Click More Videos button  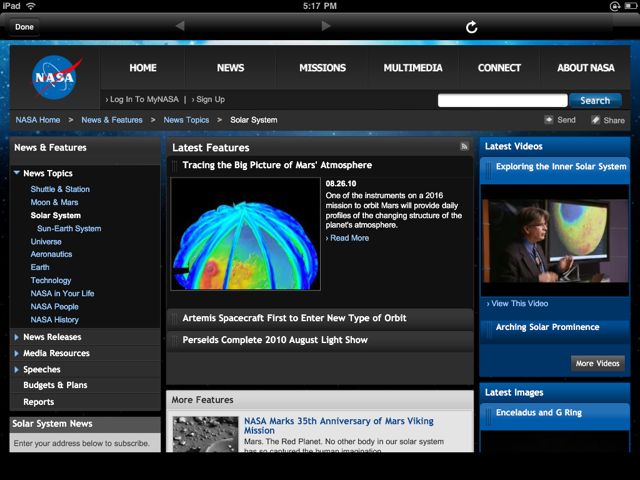tap(598, 363)
